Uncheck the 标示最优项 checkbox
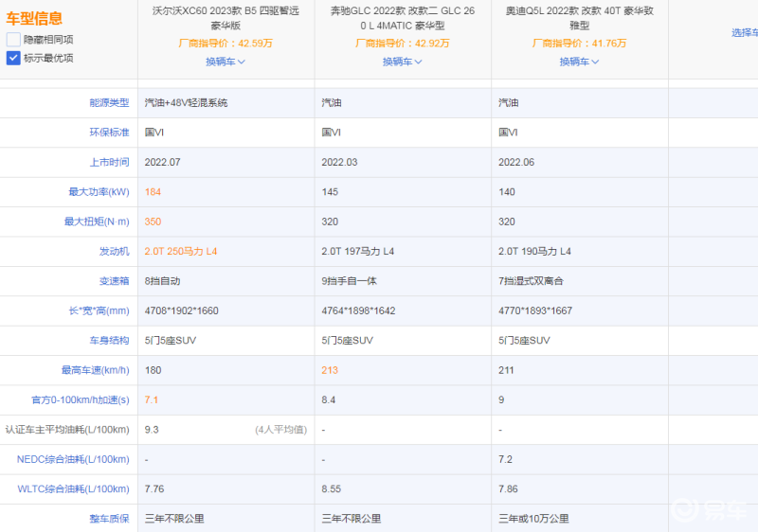The width and height of the screenshot is (758, 532). click(13, 58)
